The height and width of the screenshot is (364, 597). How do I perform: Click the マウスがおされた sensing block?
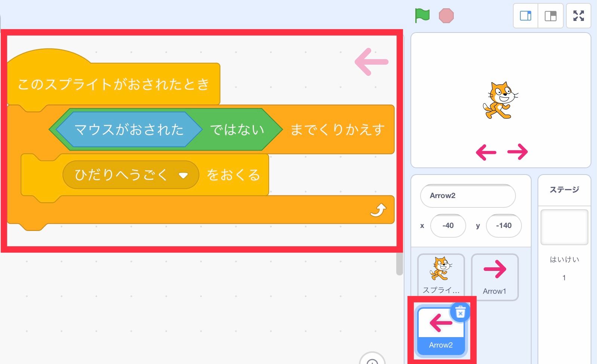(129, 129)
